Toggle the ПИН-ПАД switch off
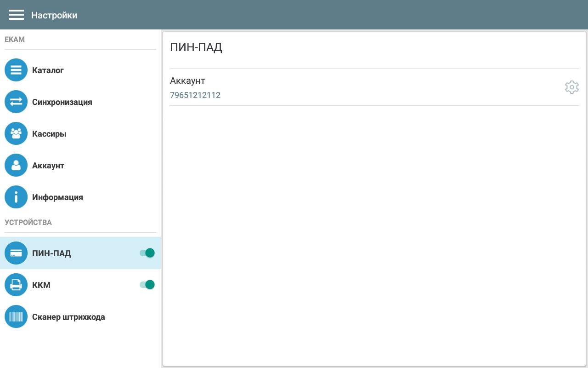Screen dimensions: 588x368 [147, 253]
